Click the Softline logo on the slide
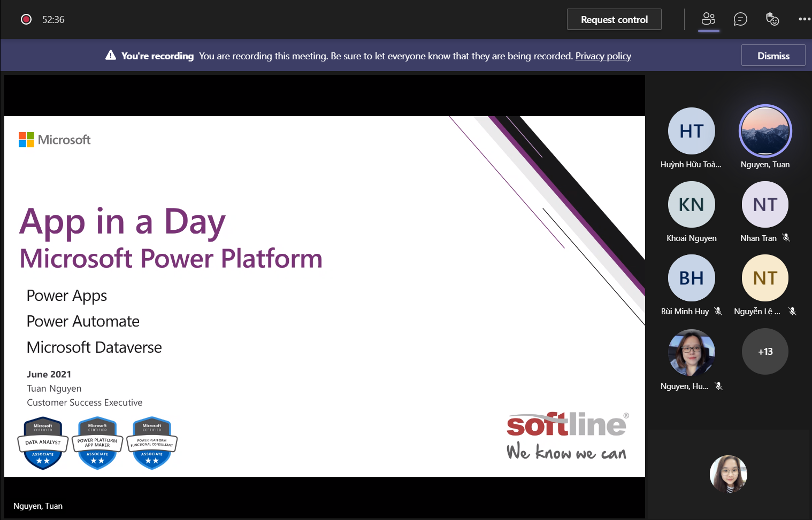Viewport: 812px width, 520px height. click(x=568, y=425)
